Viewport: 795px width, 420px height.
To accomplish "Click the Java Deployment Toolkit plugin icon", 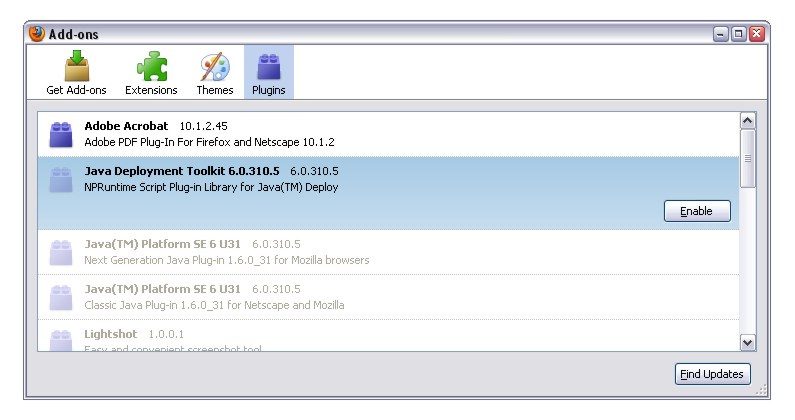I will [61, 180].
